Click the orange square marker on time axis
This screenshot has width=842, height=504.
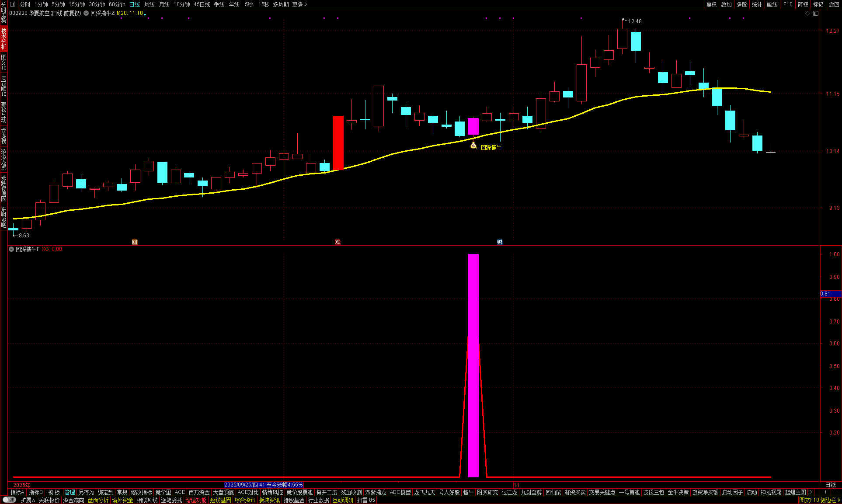(135, 242)
